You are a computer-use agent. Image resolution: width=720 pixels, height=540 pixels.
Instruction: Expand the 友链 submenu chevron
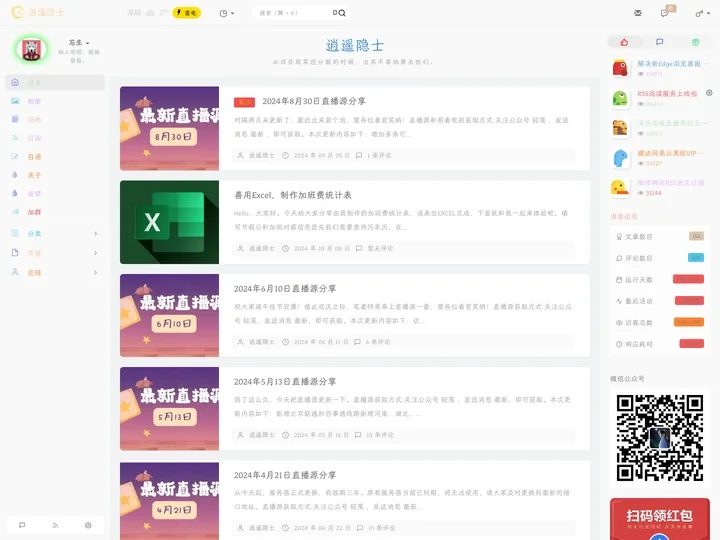[96, 272]
